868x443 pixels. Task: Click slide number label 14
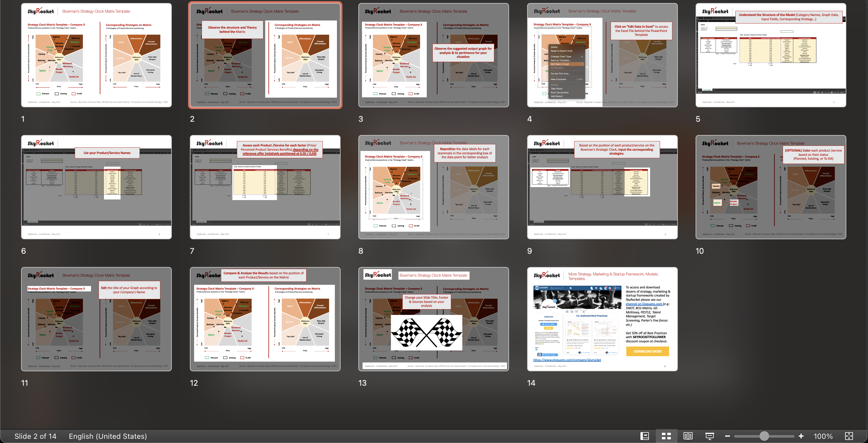pyautogui.click(x=531, y=383)
